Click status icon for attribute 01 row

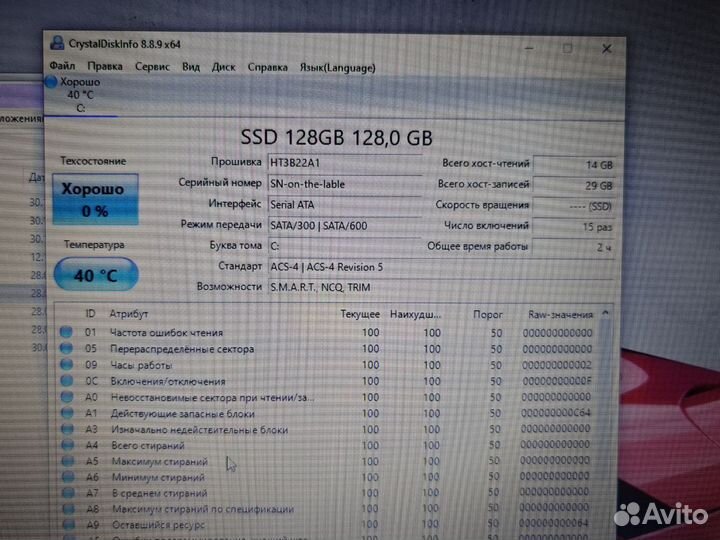(x=66, y=332)
